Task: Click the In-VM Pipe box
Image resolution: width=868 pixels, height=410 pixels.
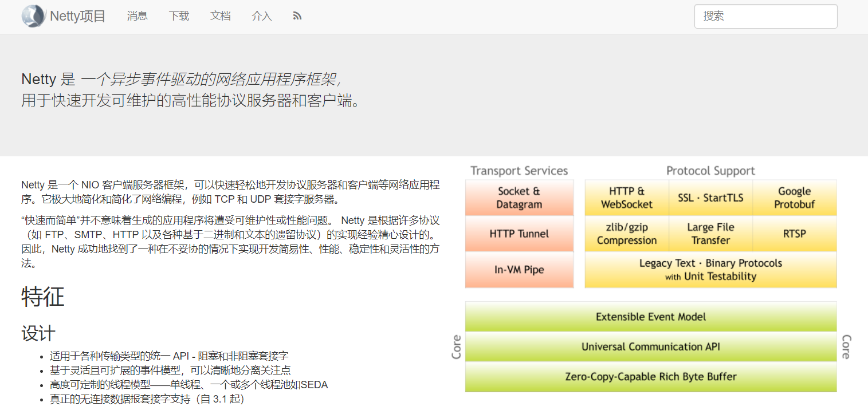Action: point(519,270)
